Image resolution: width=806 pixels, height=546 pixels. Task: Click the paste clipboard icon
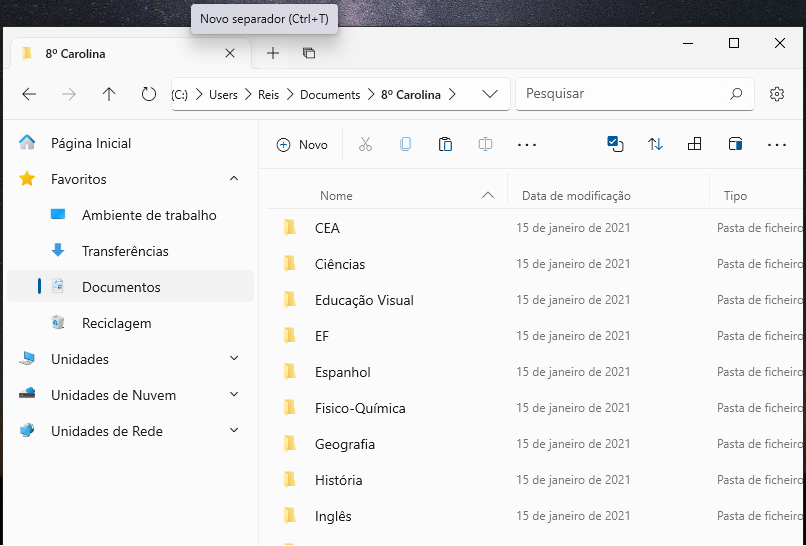click(x=445, y=144)
